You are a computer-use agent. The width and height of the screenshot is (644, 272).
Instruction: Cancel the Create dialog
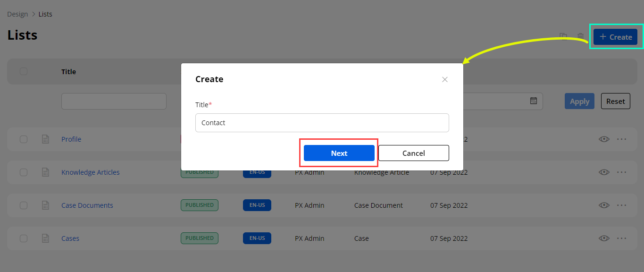tap(413, 153)
